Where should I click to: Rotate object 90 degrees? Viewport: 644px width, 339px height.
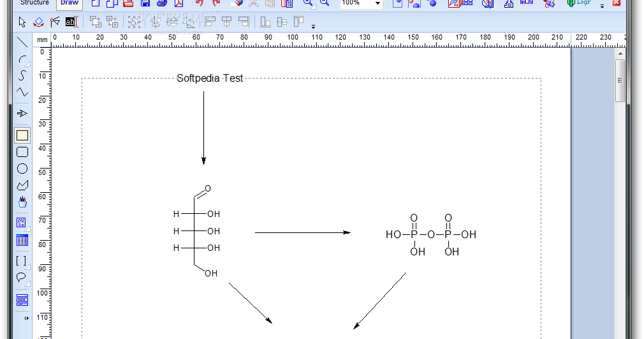click(x=189, y=22)
